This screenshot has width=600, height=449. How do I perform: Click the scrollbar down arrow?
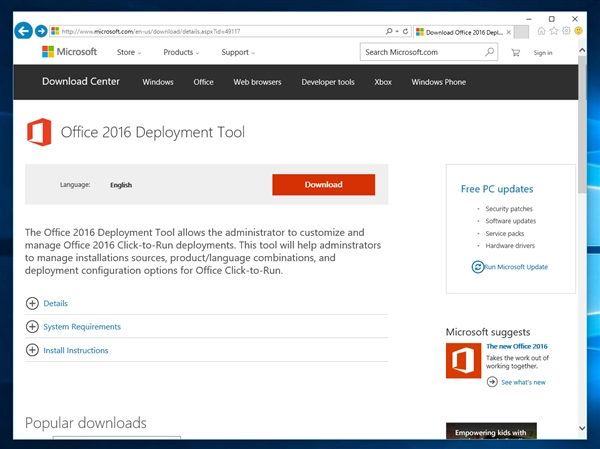pos(582,428)
